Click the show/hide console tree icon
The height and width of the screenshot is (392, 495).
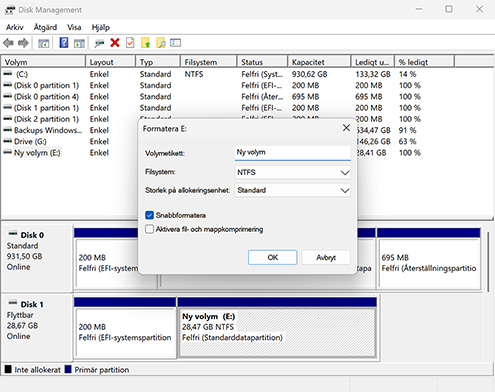[x=44, y=43]
